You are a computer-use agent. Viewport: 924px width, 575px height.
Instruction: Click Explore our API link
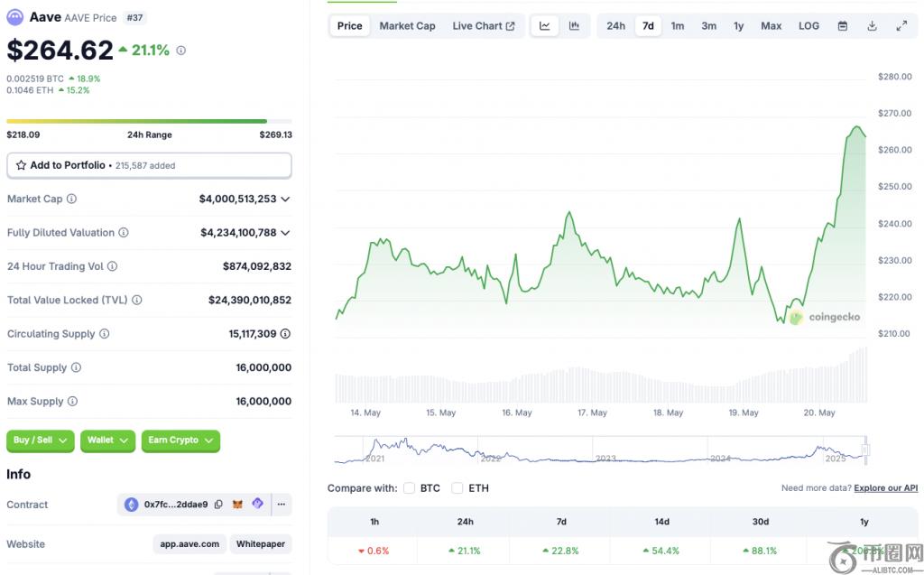click(x=886, y=487)
